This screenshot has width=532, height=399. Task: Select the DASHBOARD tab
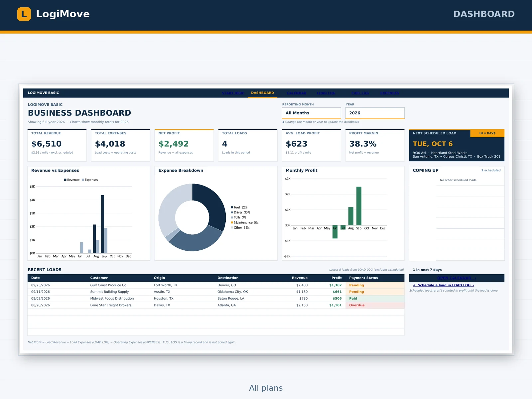262,93
